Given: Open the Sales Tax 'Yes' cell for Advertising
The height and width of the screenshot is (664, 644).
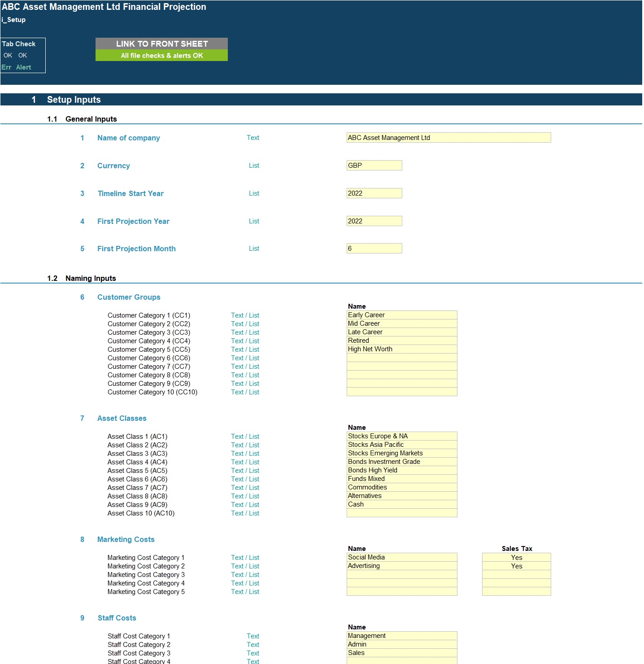Looking at the screenshot, I should click(x=517, y=566).
